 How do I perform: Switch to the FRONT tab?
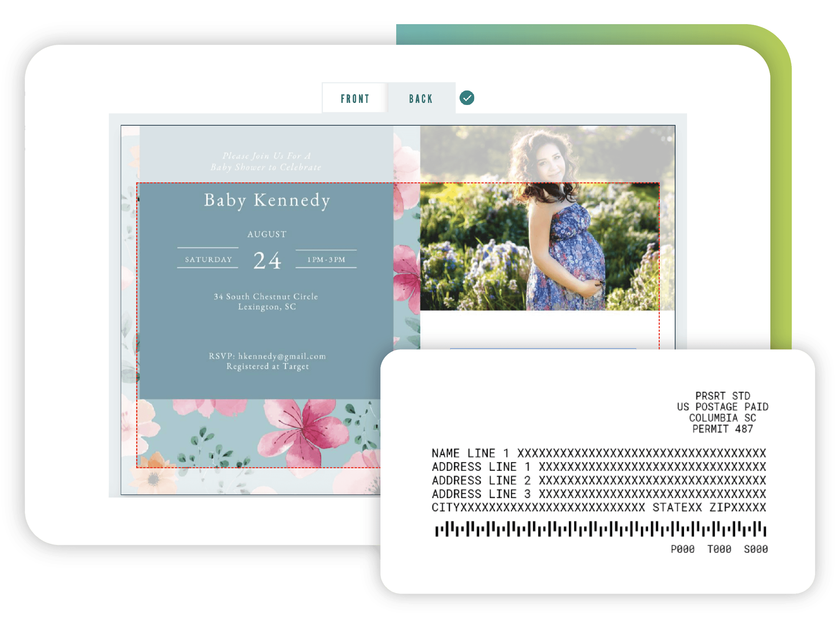pos(355,99)
